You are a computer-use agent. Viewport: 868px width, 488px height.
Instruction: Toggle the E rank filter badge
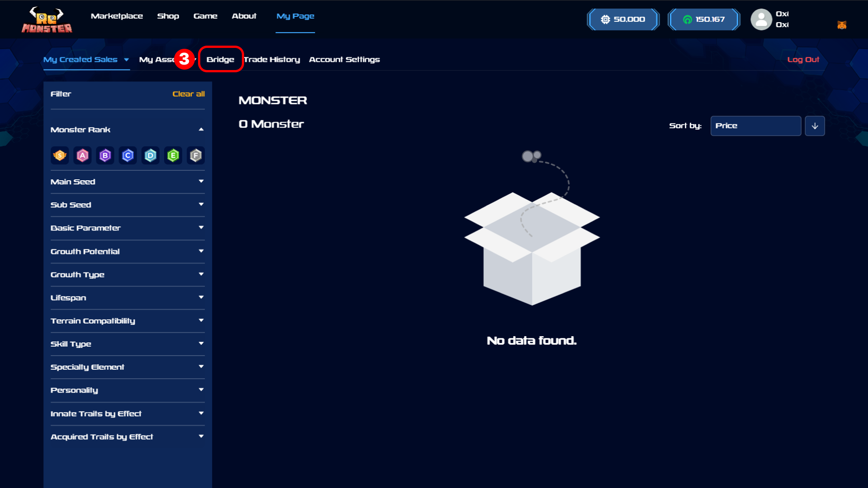(x=173, y=155)
